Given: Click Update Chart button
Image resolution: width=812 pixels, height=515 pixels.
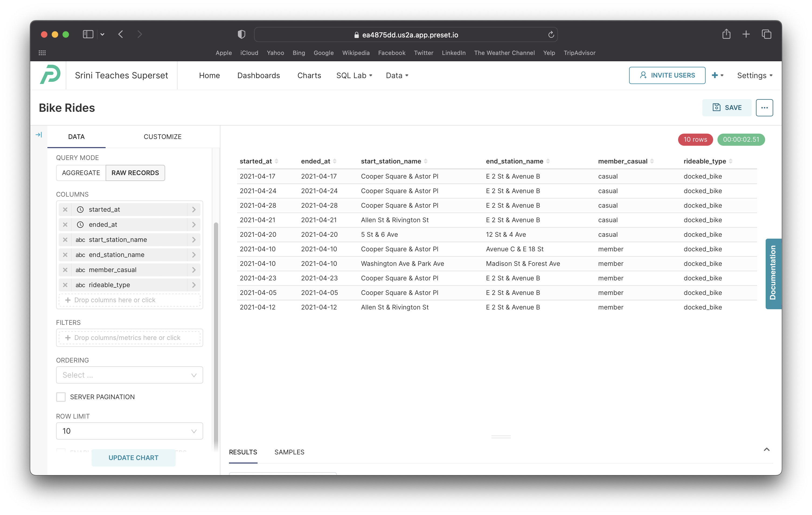Looking at the screenshot, I should (133, 458).
